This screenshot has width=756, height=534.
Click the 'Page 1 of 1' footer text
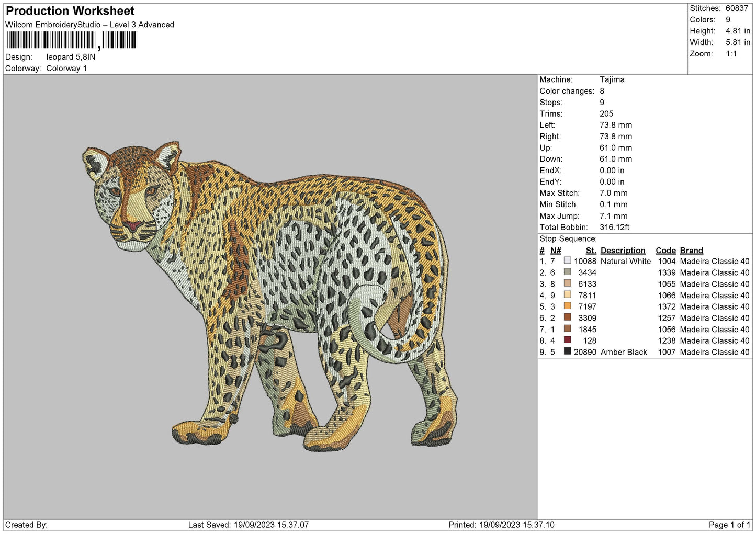729,525
